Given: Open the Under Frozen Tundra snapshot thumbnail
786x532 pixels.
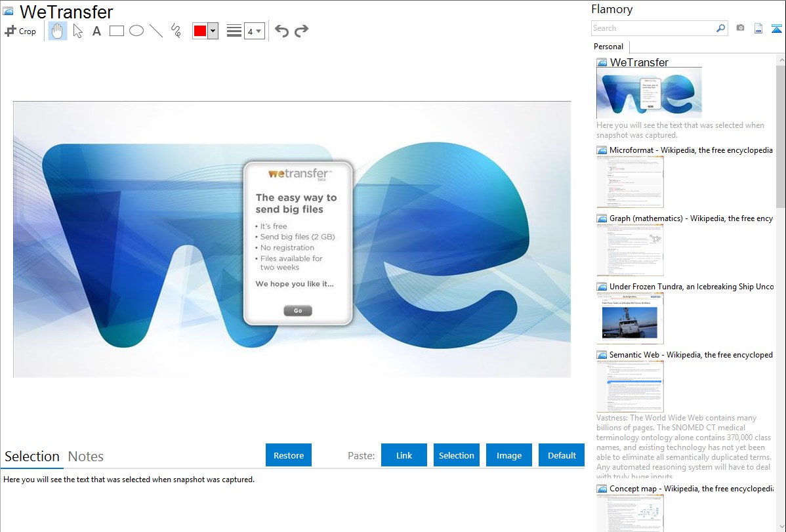Looking at the screenshot, I should pos(630,318).
